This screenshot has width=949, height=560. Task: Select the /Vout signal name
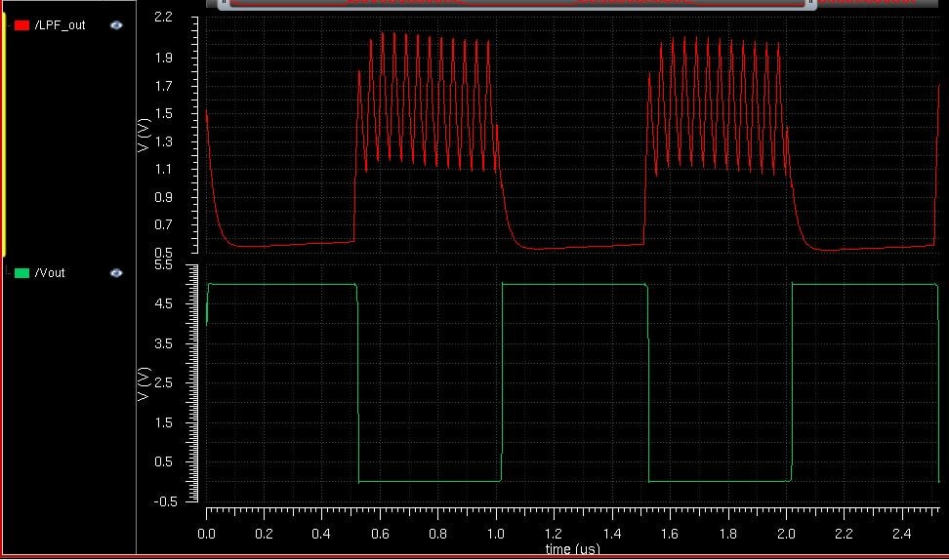click(x=49, y=273)
